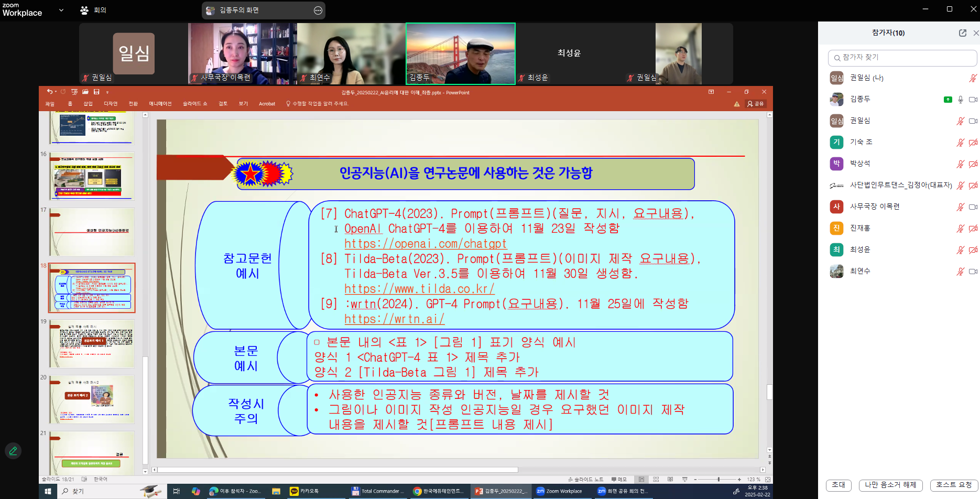This screenshot has width=980, height=499.
Task: Select slide 16 thumbnail
Action: 92,176
